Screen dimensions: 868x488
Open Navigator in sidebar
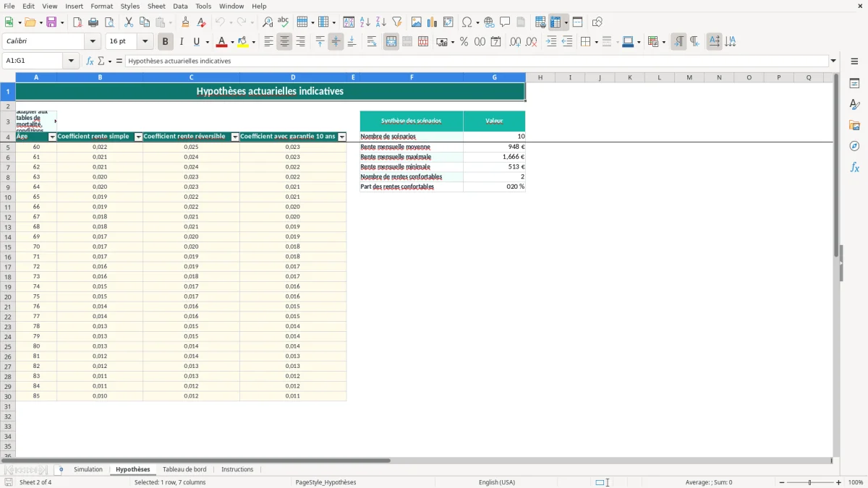click(x=854, y=146)
